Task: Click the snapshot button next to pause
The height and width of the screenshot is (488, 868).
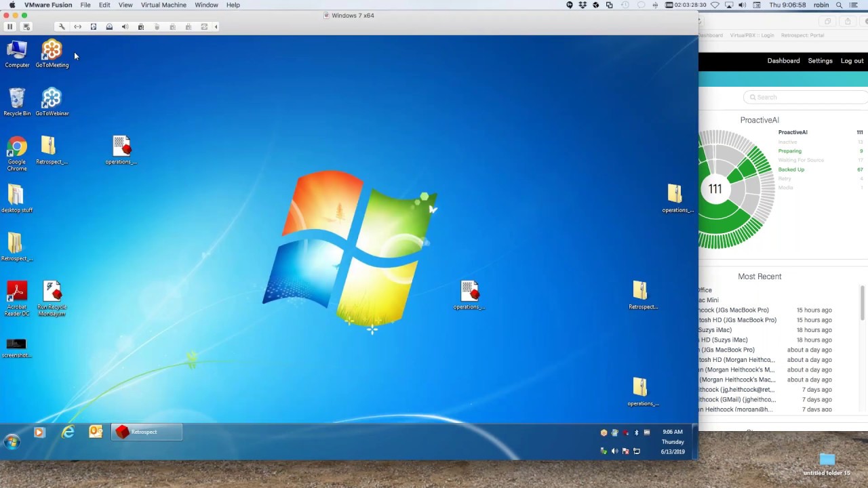Action: [26, 26]
